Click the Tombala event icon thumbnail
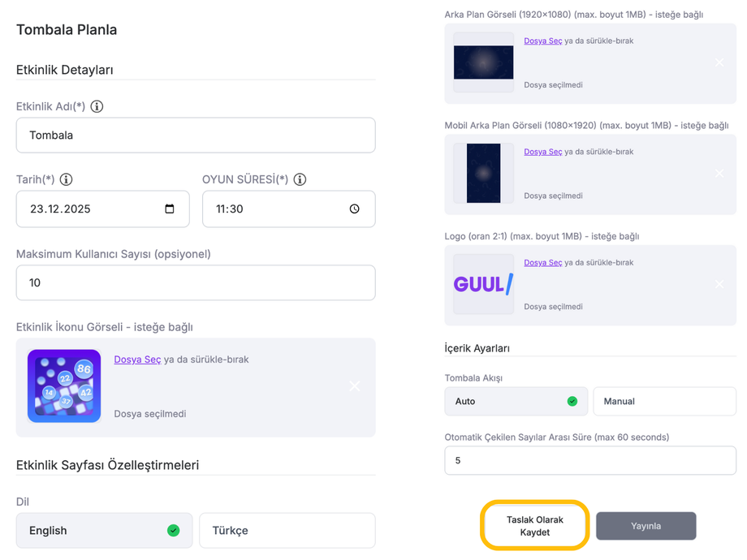Viewport: 747px width, 560px height. 64,386
